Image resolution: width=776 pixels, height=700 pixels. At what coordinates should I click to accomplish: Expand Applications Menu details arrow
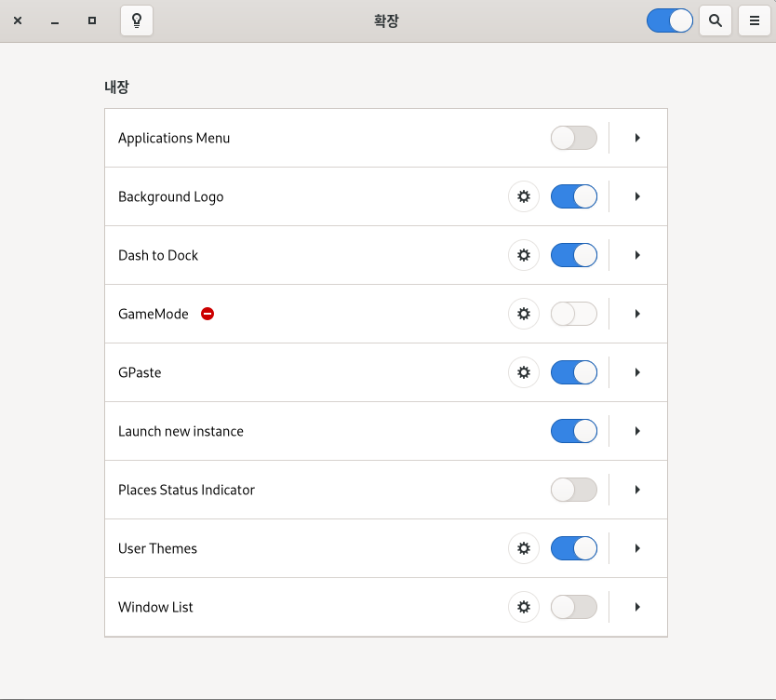[x=637, y=138]
